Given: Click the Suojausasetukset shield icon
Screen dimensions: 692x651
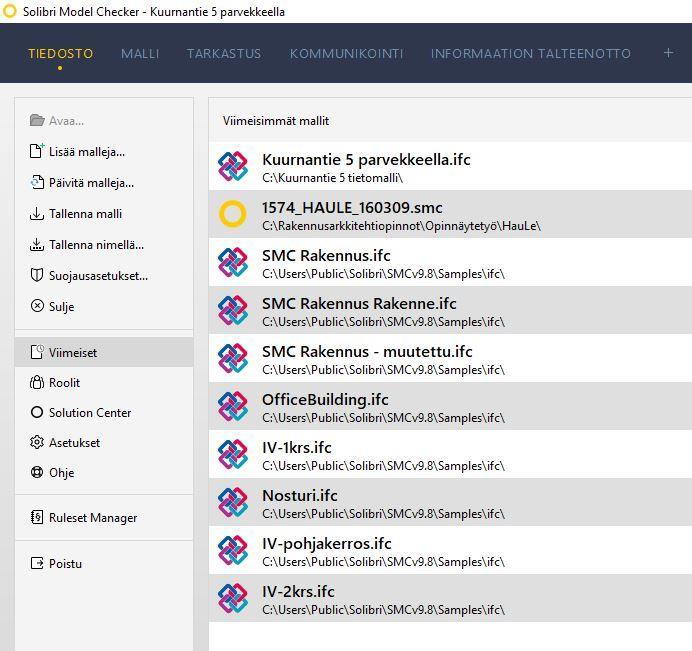Looking at the screenshot, I should click(37, 275).
